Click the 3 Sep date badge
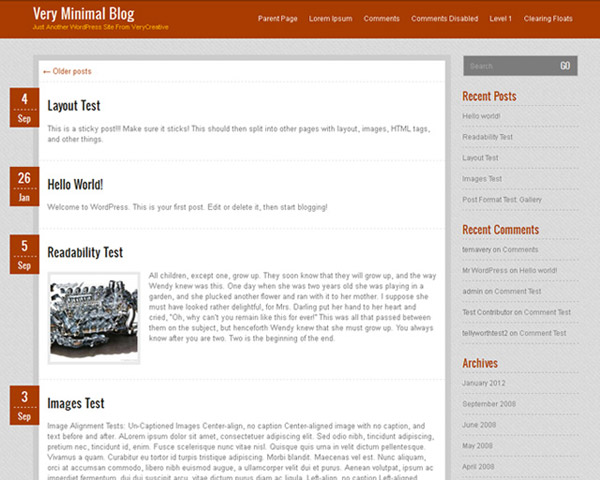Viewport: 600px width, 480px height. (24, 405)
